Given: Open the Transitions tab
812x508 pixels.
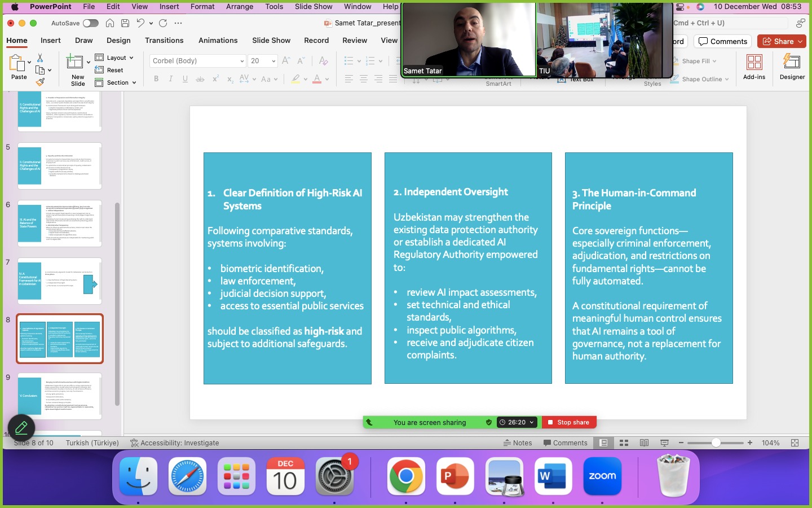Looking at the screenshot, I should pyautogui.click(x=164, y=41).
